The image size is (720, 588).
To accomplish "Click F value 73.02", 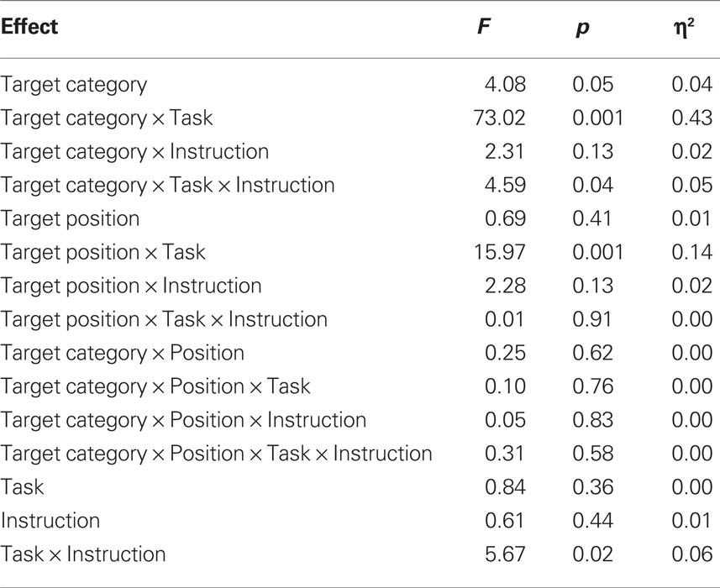I will (x=499, y=118).
